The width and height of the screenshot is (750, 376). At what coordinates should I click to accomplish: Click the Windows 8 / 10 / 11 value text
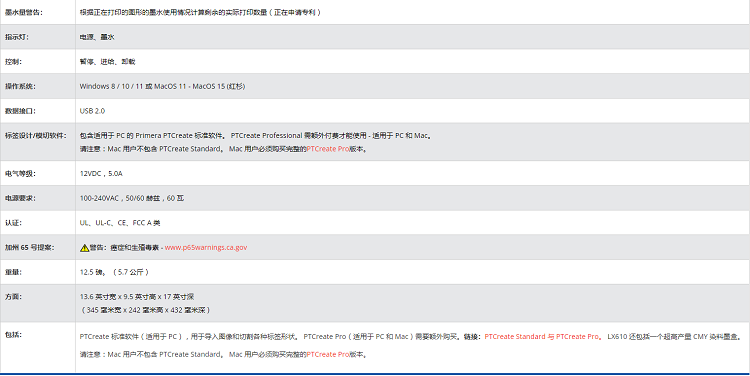pyautogui.click(x=162, y=86)
